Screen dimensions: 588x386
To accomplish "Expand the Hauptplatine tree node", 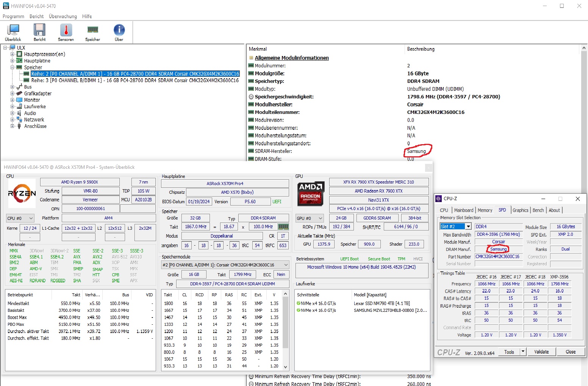I will tap(13, 61).
